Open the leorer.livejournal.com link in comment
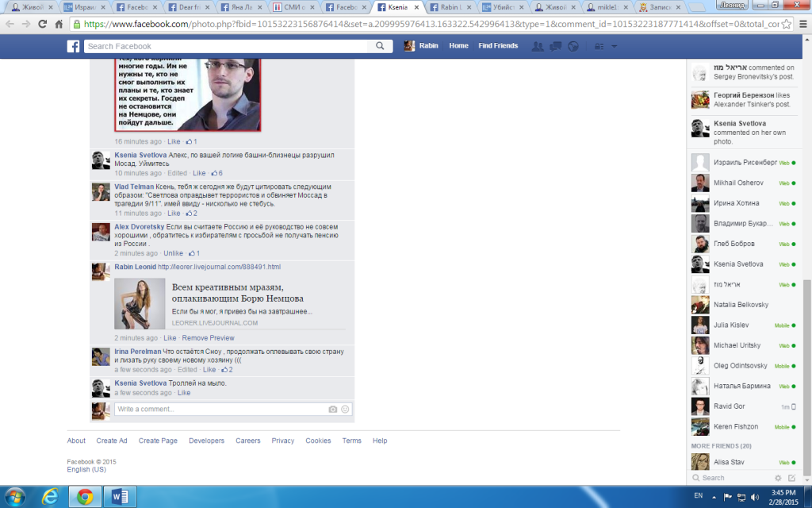 point(219,267)
